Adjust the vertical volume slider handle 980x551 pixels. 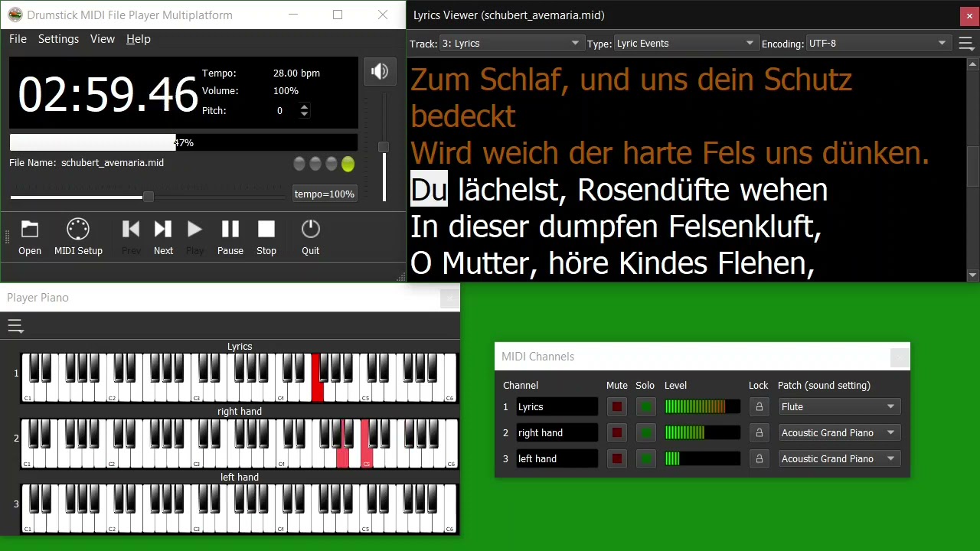click(x=384, y=147)
